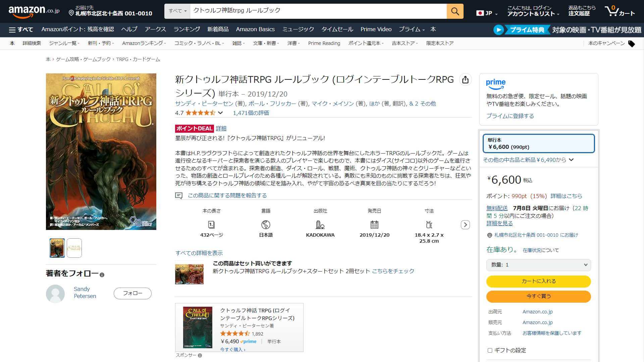Click the prime logo in the sidebar
The image size is (644, 362).
pyautogui.click(x=496, y=84)
